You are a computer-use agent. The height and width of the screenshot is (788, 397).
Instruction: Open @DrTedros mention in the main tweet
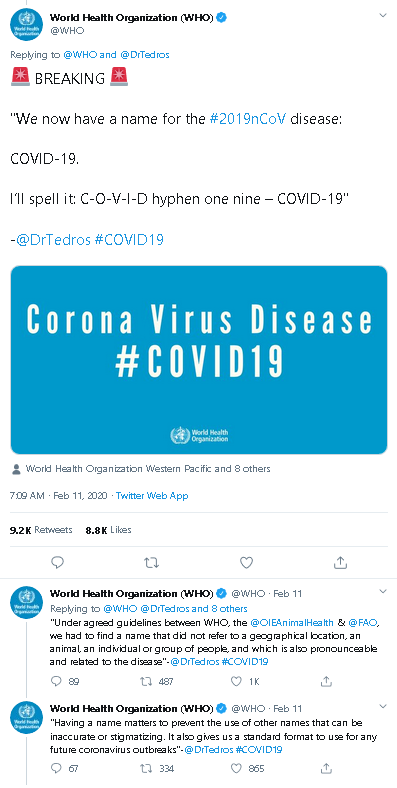pyautogui.click(x=53, y=240)
